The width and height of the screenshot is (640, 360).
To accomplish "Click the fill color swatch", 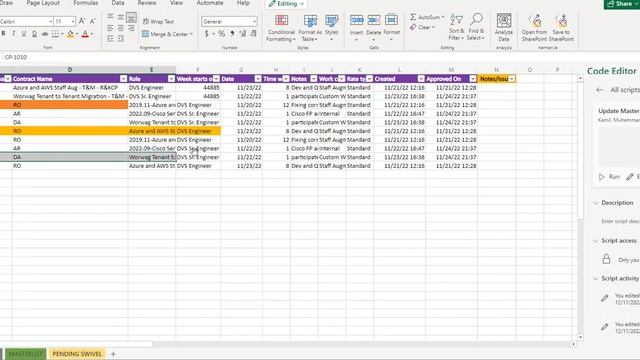I will tap(70, 34).
